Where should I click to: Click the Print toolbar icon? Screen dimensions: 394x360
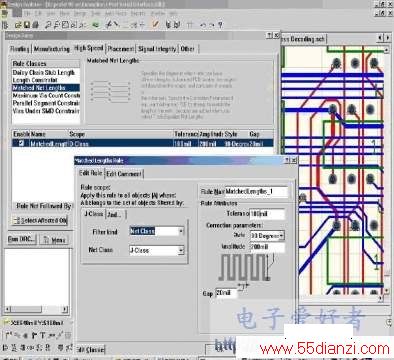36,25
